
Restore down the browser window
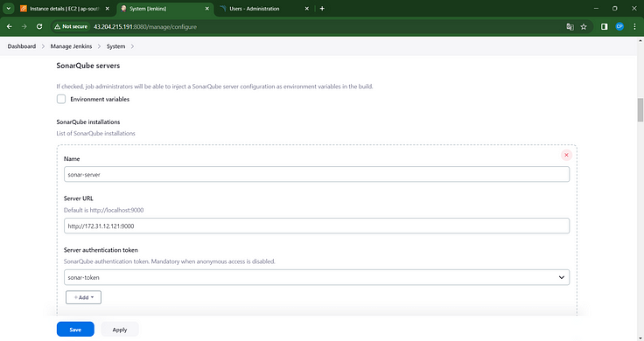point(615,8)
